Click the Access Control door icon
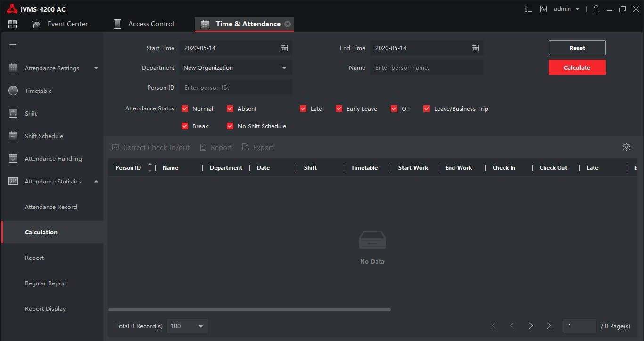The height and width of the screenshot is (341, 644). tap(117, 24)
